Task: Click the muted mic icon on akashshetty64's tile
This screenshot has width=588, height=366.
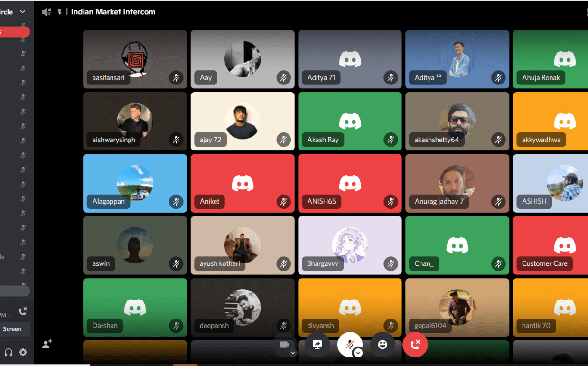Action: 498,140
